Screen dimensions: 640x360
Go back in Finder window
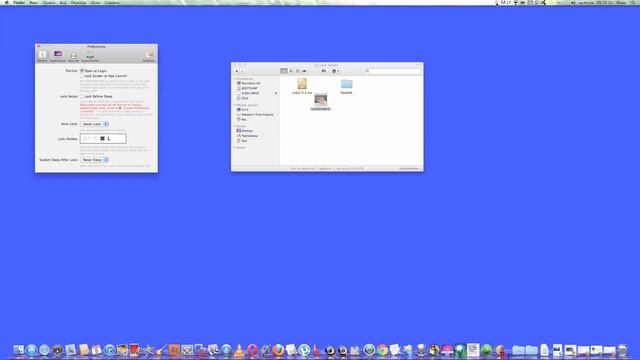tap(237, 71)
